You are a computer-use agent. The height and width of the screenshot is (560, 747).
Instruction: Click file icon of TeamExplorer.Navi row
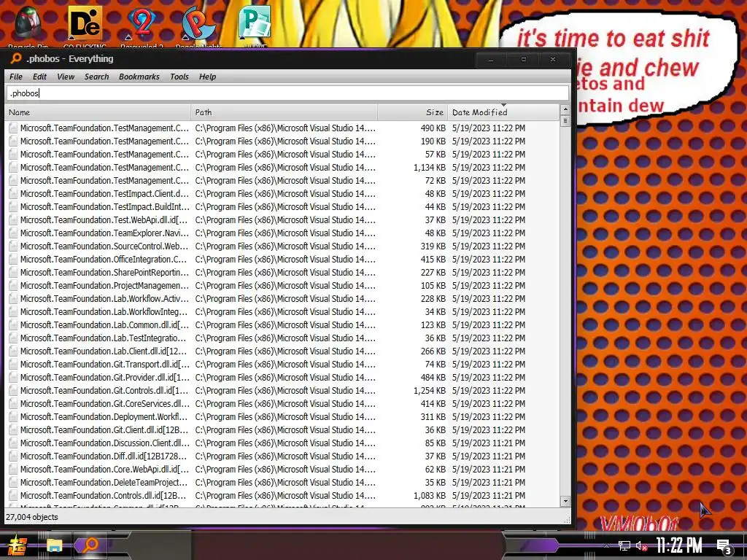13,233
